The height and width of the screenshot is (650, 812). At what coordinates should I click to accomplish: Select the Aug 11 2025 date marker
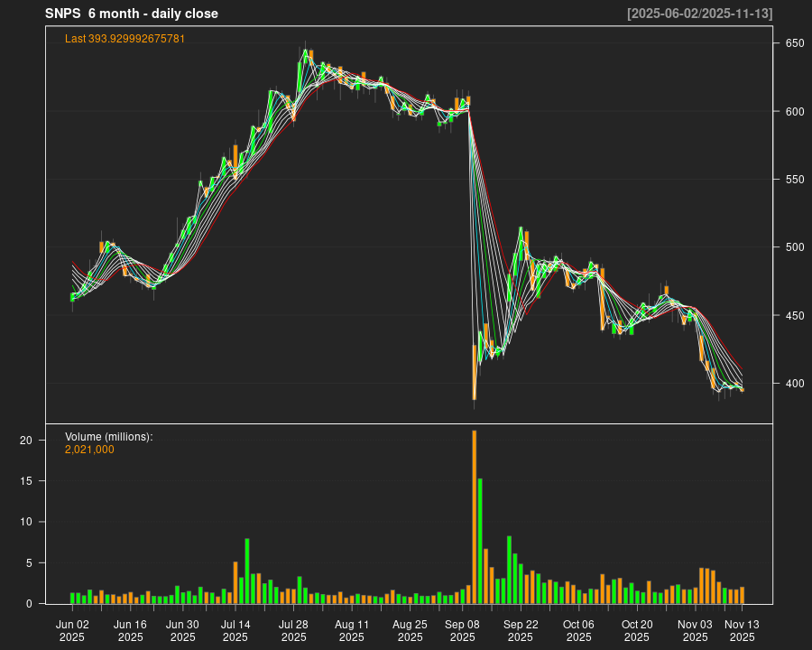pyautogui.click(x=351, y=630)
